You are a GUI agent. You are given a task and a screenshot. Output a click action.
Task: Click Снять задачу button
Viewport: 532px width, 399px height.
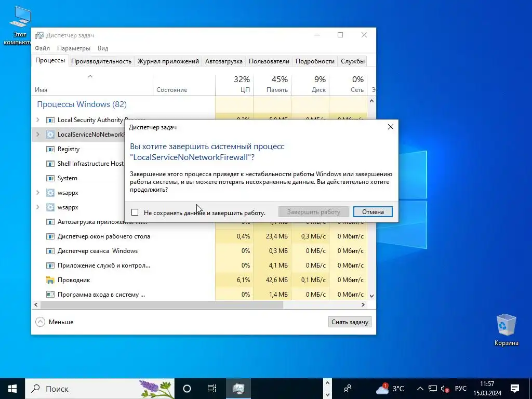pos(350,322)
